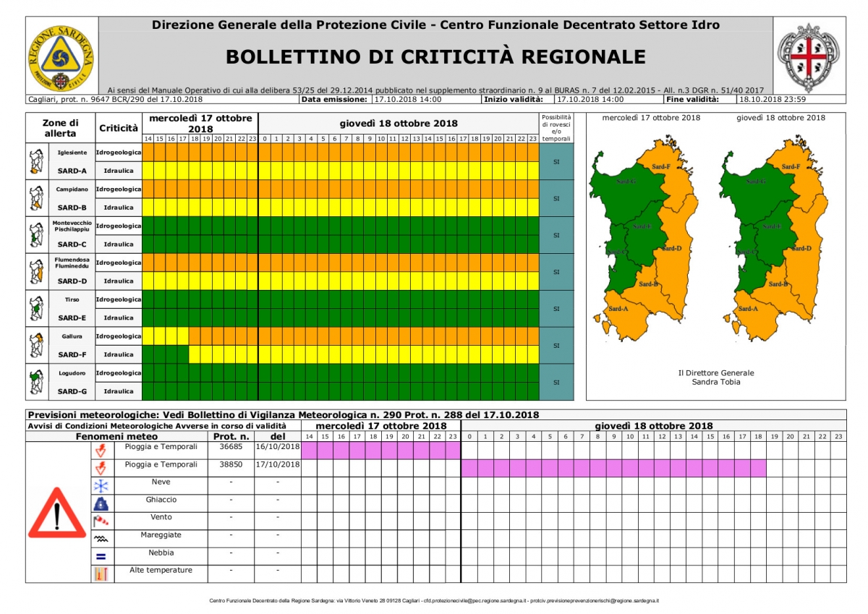
Task: Click the Alte temperature phenomenon label
Action: 161,571
